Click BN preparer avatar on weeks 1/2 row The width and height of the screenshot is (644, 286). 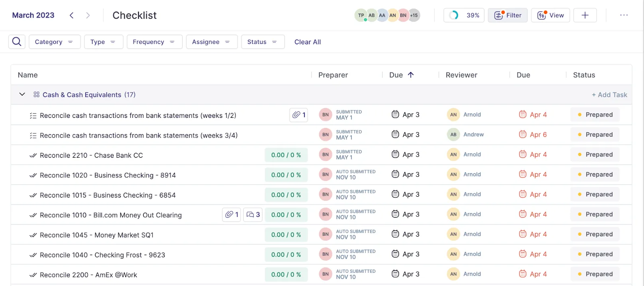tap(326, 115)
